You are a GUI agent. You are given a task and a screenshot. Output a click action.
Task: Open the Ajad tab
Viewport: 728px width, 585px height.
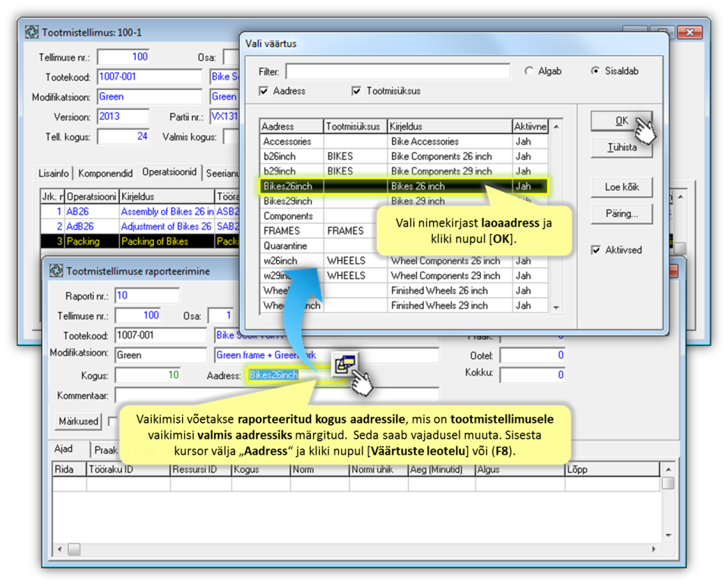(x=64, y=449)
